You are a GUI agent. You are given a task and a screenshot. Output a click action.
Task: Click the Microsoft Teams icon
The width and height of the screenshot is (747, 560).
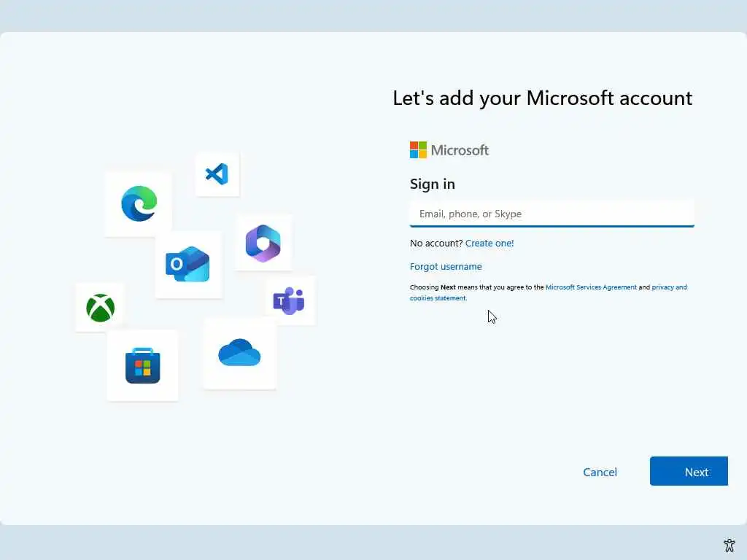289,301
